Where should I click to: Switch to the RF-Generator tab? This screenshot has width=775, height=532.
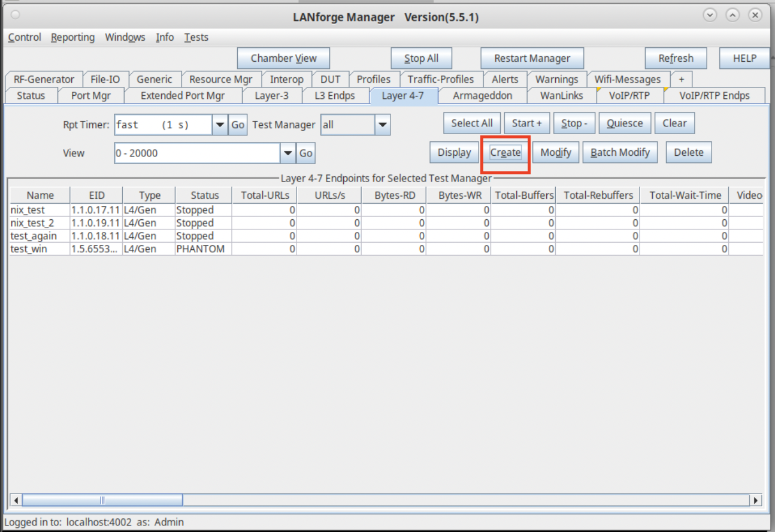click(x=44, y=79)
